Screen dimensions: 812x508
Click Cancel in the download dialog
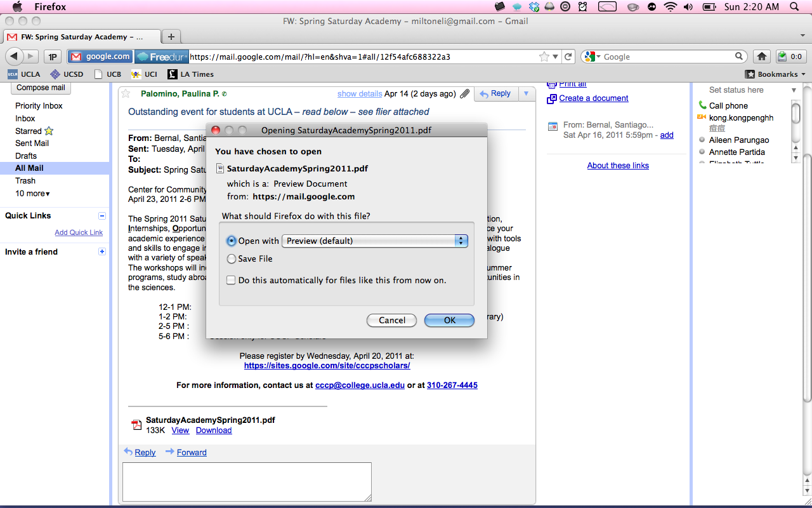coord(392,321)
